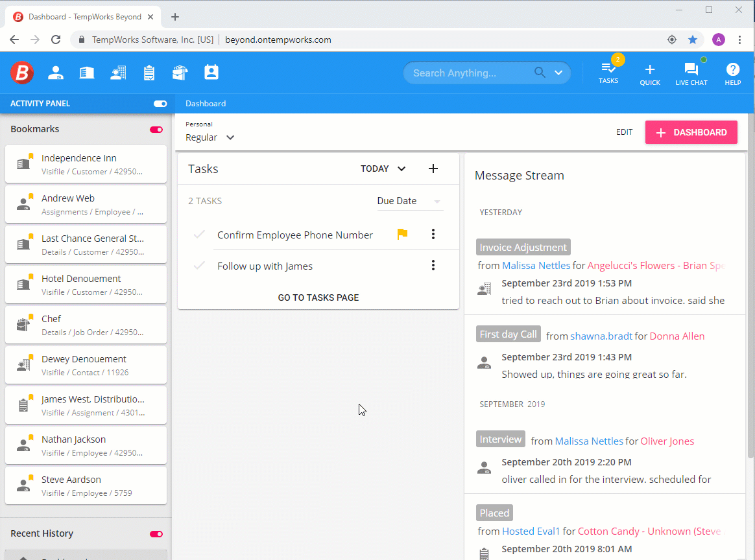755x560 pixels.
Task: Click the Interview message tag
Action: point(500,439)
